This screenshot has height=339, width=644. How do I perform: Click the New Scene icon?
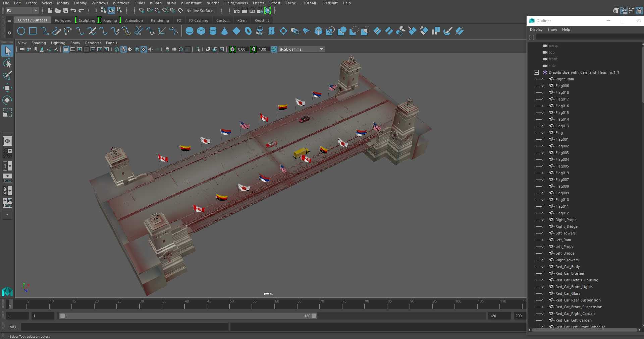click(50, 11)
